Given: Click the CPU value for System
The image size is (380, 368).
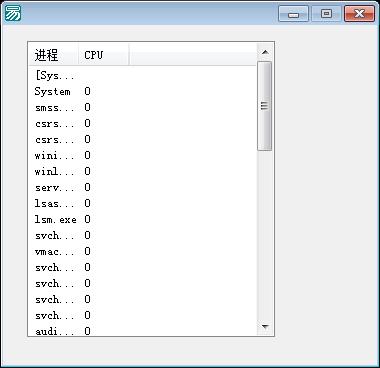Looking at the screenshot, I should (x=87, y=91).
